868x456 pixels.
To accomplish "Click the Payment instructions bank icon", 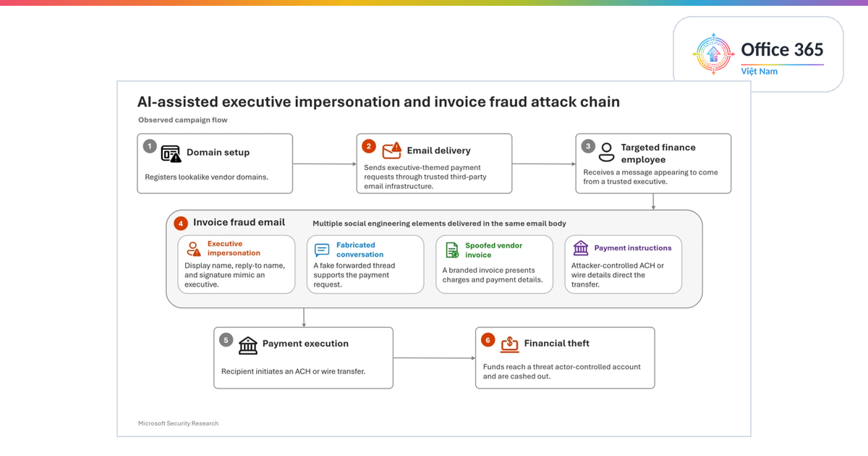I will tap(581, 248).
